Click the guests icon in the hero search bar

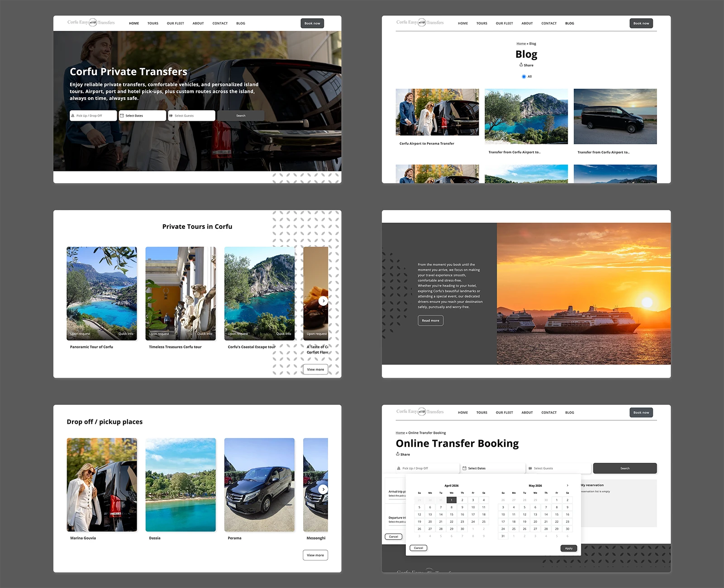point(171,115)
